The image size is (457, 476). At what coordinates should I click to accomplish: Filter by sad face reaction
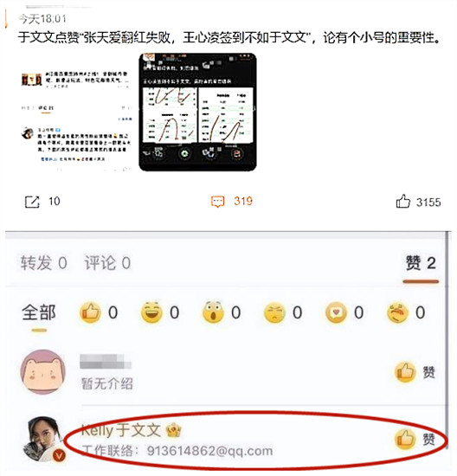pyautogui.click(x=274, y=312)
